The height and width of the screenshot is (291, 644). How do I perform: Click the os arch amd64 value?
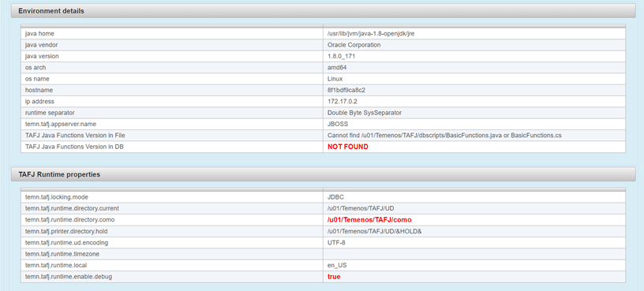click(334, 68)
